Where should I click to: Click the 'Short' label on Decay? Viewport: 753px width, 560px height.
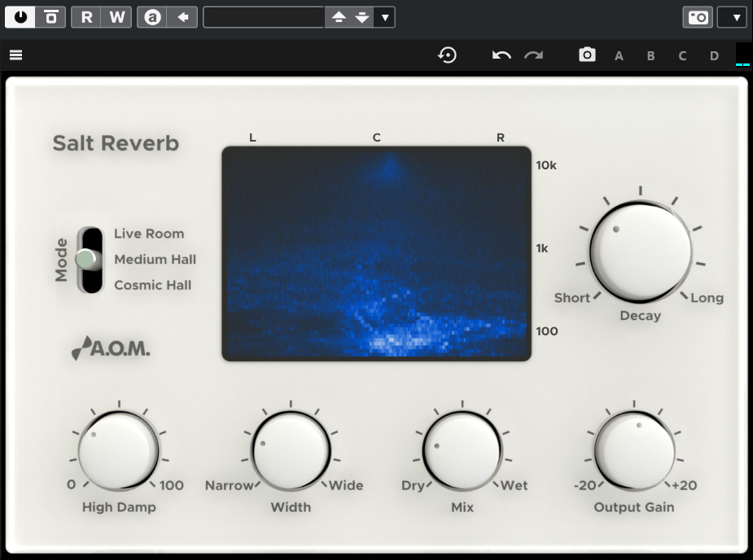[x=572, y=298]
